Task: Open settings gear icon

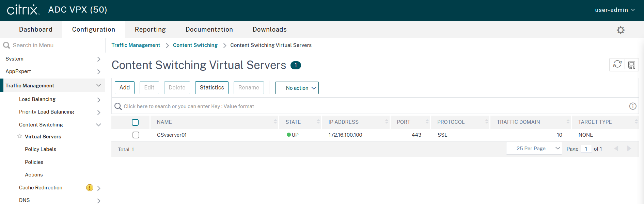Action: pyautogui.click(x=621, y=30)
